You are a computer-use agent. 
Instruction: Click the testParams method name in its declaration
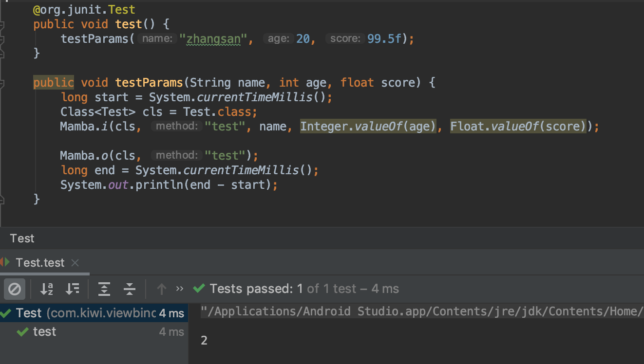coord(149,83)
